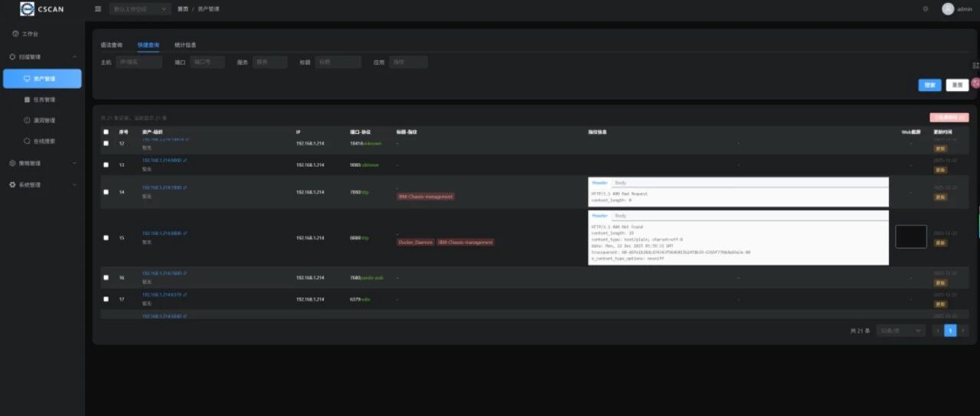Click the 端口-协议 column header
The image size is (980, 416).
(x=360, y=132)
